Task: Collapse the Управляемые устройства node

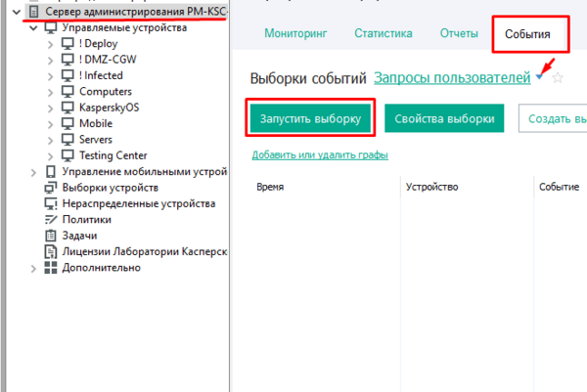Action: pos(33,28)
